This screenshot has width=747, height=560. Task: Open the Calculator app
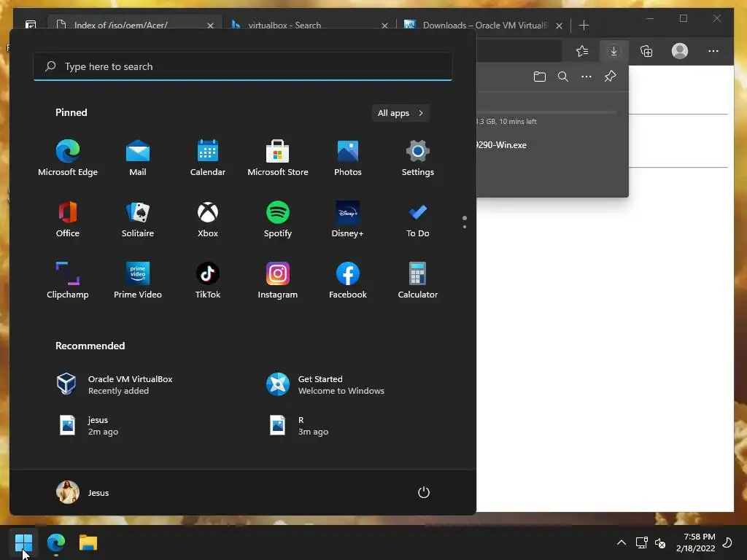(418, 281)
